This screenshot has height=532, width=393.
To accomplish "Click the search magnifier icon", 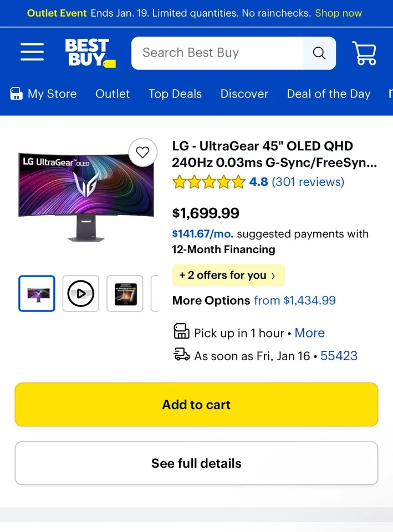I will point(319,53).
